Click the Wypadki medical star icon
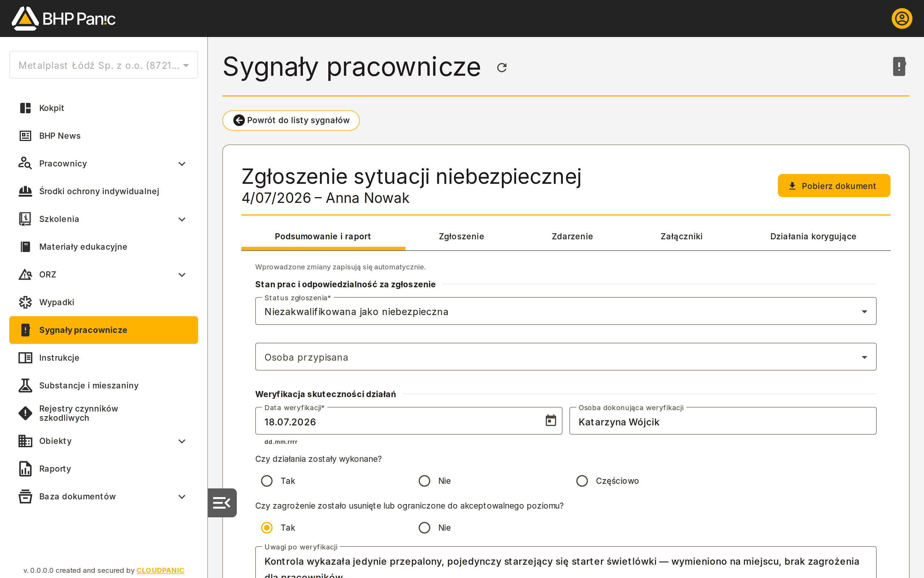924x578 pixels. click(x=25, y=302)
